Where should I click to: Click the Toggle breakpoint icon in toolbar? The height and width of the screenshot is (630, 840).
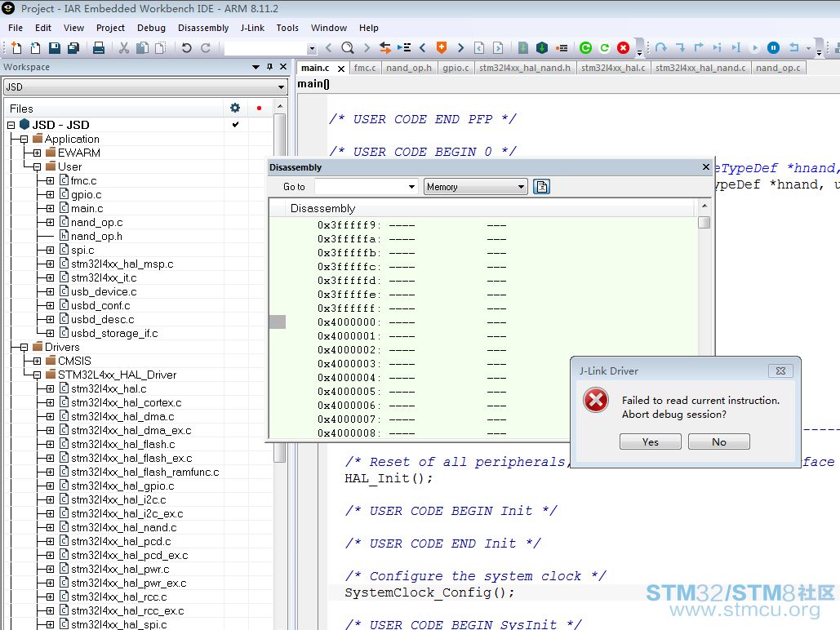(x=562, y=48)
